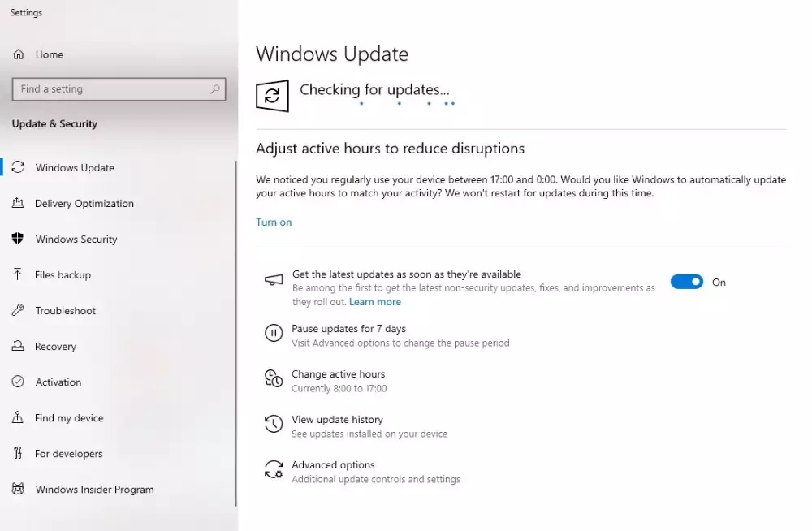Click the Windows Security shield icon
Image resolution: width=812 pixels, height=531 pixels.
pyautogui.click(x=18, y=239)
